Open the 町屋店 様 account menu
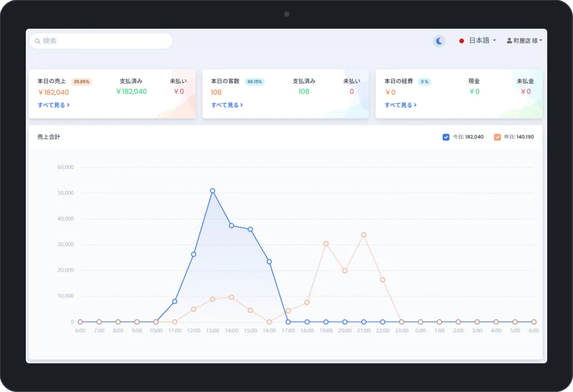Image resolution: width=573 pixels, height=392 pixels. coord(524,41)
